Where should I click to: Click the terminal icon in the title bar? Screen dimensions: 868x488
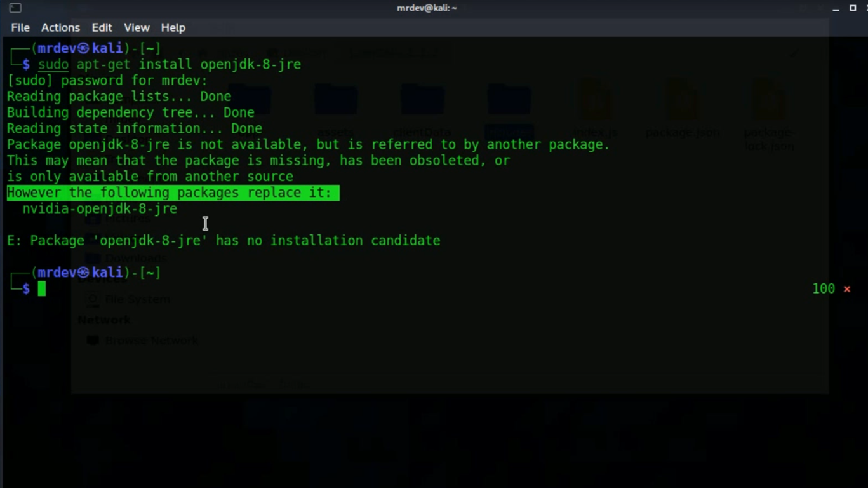click(x=14, y=7)
